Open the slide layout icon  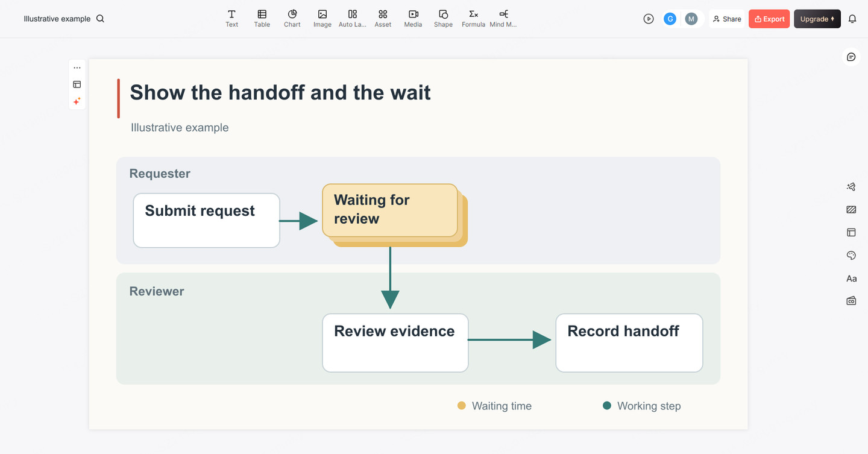click(x=77, y=84)
